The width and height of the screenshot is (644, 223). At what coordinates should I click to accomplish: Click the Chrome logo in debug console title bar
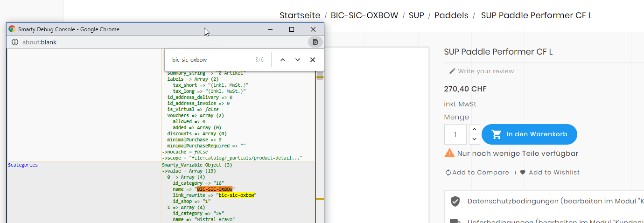(x=12, y=29)
